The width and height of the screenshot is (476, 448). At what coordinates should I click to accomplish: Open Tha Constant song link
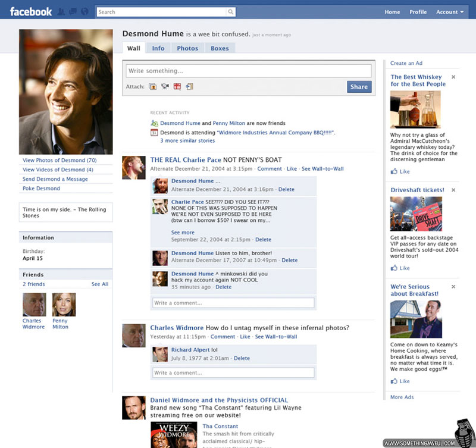[x=220, y=426]
